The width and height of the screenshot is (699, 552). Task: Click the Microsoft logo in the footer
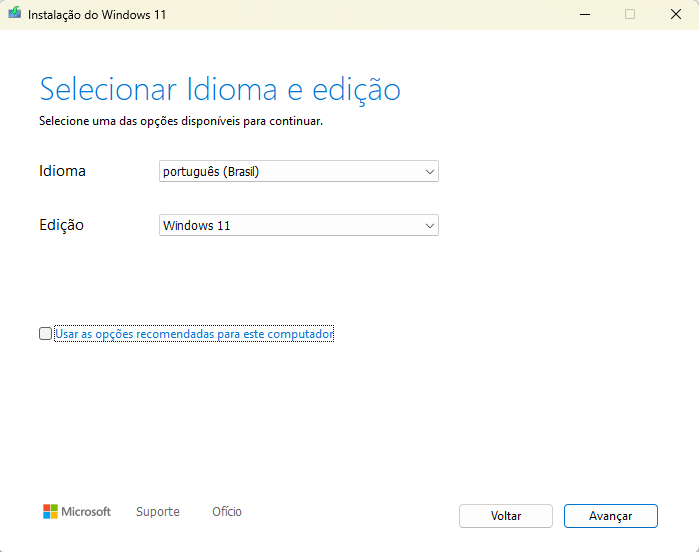(x=77, y=511)
